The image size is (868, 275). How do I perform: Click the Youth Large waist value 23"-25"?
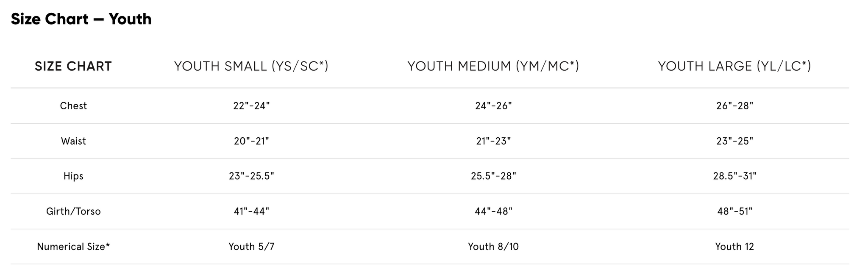[x=734, y=141]
